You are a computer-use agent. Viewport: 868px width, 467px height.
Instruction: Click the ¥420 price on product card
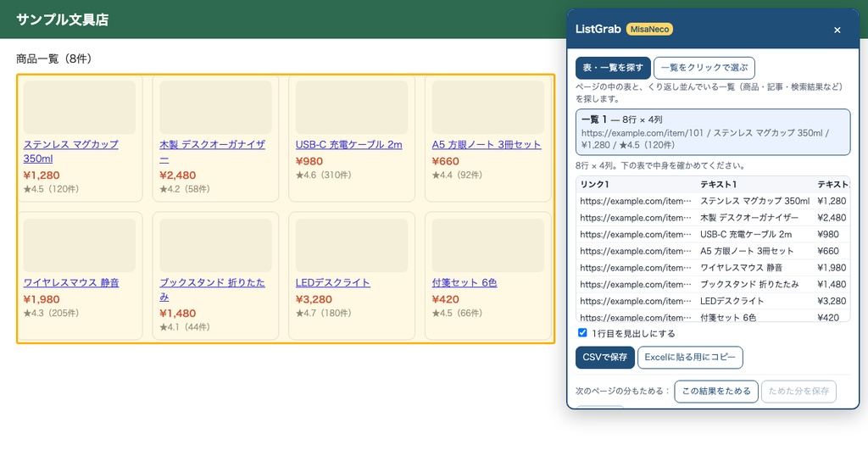coord(446,299)
